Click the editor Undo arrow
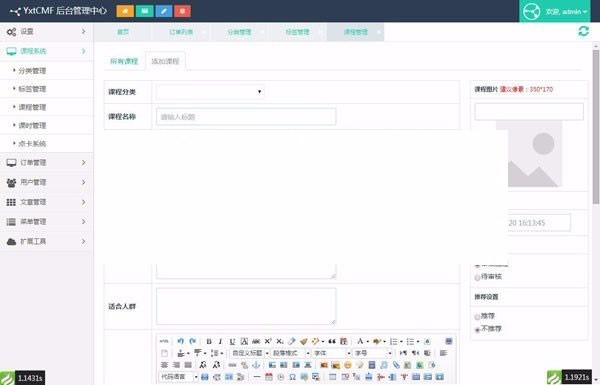Viewport: 600px width, 385px height. [x=180, y=341]
